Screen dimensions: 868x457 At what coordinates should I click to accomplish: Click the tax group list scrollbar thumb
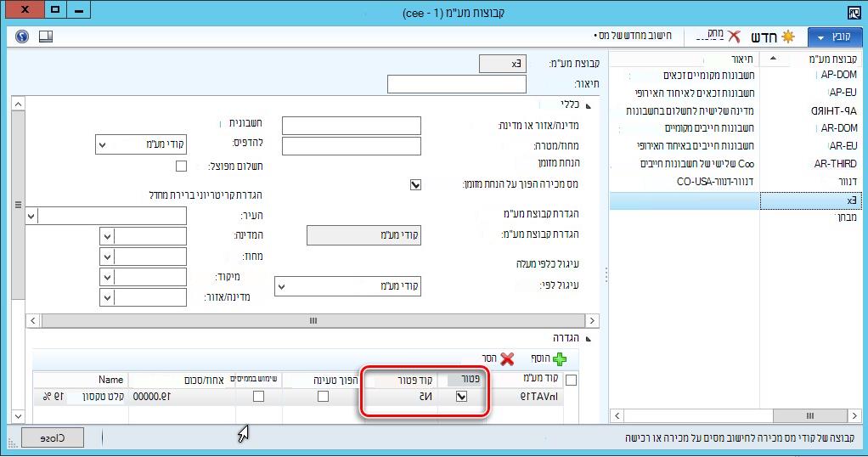(x=810, y=415)
